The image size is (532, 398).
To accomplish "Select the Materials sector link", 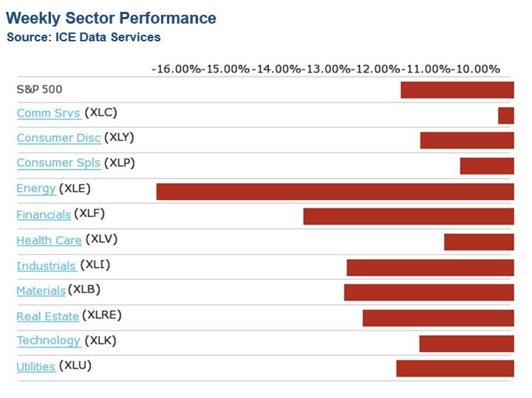I will [x=41, y=291].
